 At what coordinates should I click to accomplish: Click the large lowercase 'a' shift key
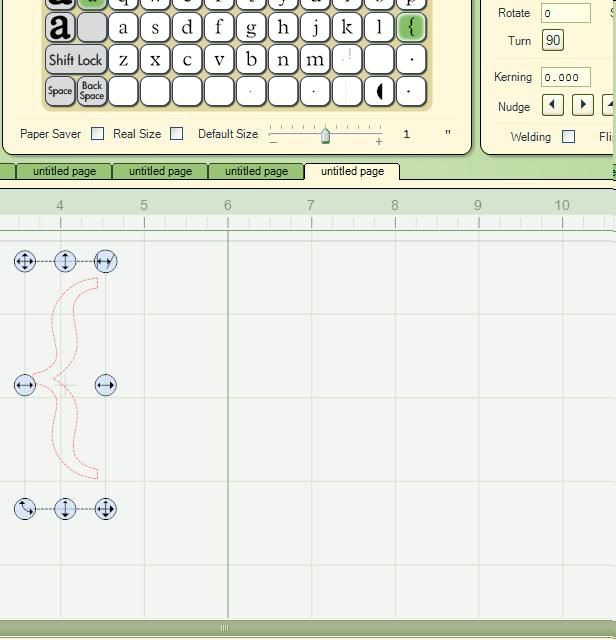[x=60, y=27]
